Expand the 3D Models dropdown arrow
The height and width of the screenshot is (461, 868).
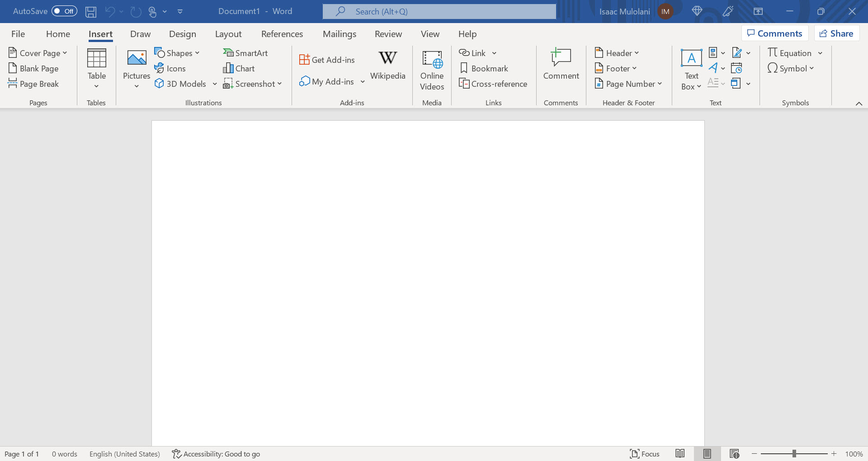(215, 84)
